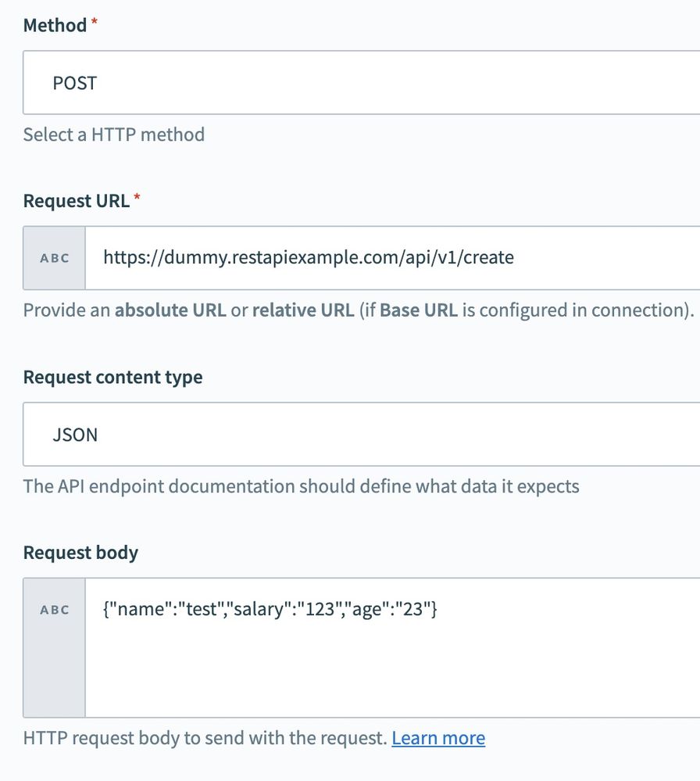Click the Request body field label
The height and width of the screenshot is (781, 700).
click(80, 553)
